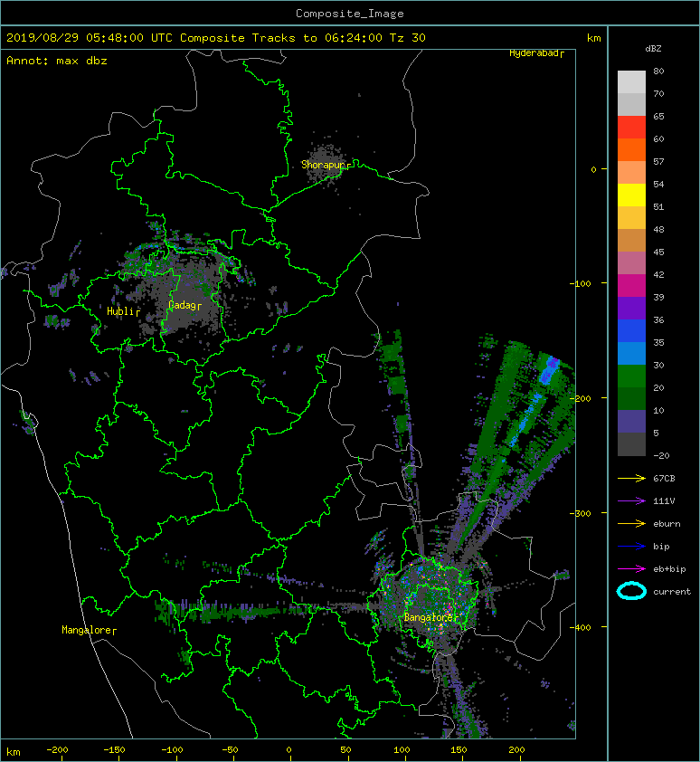Click the -20 value on dBZ scale
The height and width of the screenshot is (762, 700).
click(661, 456)
